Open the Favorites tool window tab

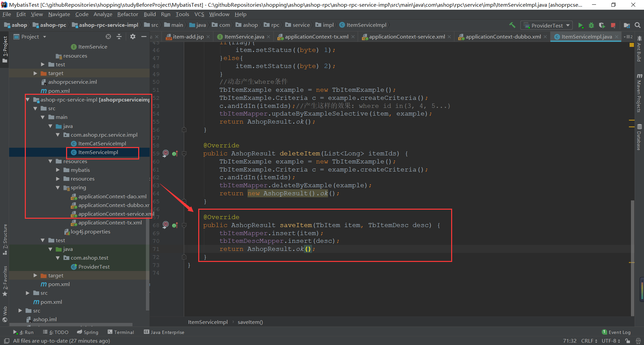click(5, 281)
